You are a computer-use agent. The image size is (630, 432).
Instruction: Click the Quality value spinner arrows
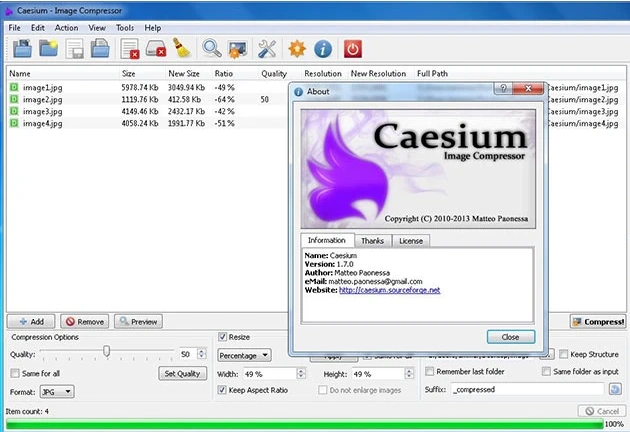click(x=202, y=354)
